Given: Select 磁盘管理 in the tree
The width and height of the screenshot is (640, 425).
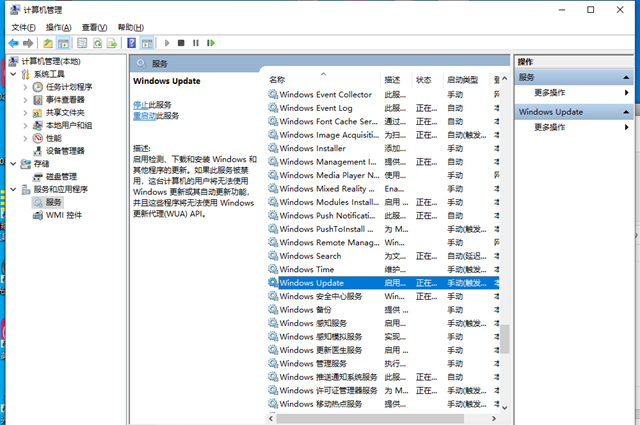Looking at the screenshot, I should click(x=61, y=177).
